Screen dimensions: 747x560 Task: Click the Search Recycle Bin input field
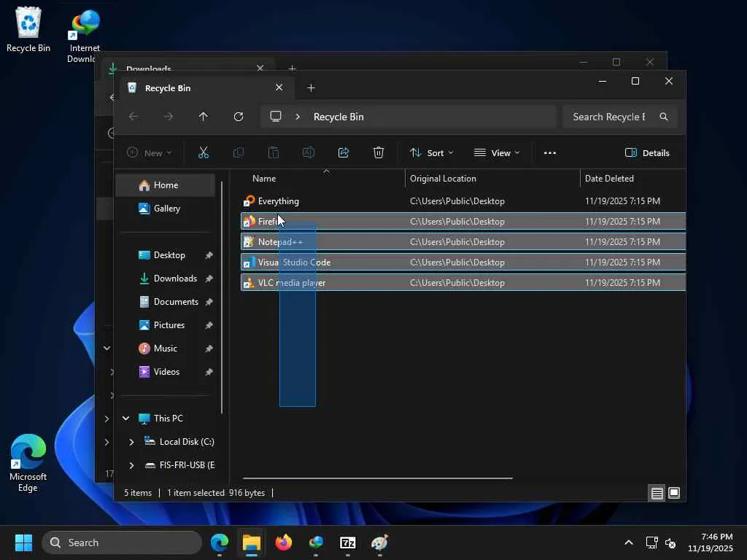[608, 117]
